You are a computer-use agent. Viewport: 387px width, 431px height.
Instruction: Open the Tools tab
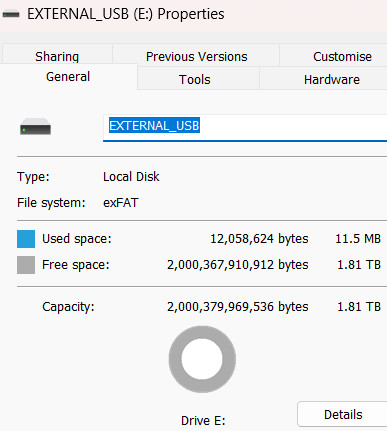click(x=195, y=79)
